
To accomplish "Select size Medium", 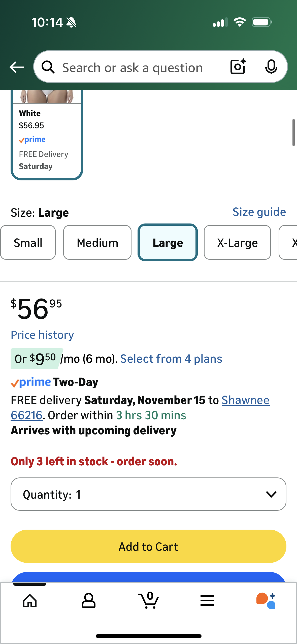I will [97, 243].
